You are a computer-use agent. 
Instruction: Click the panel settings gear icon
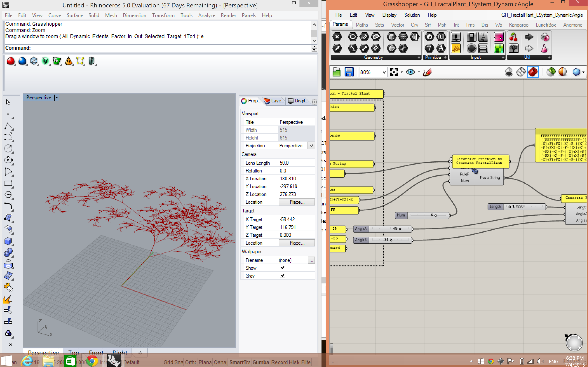[x=314, y=102]
